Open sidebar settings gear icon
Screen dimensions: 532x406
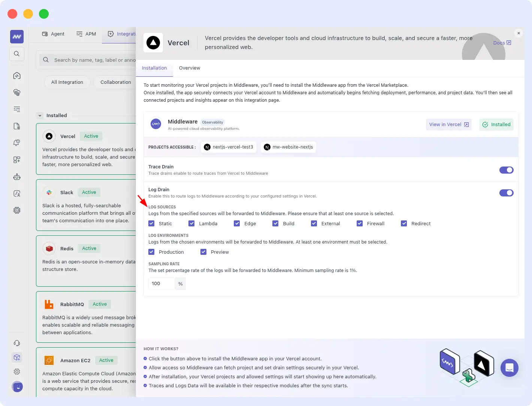pos(17,372)
